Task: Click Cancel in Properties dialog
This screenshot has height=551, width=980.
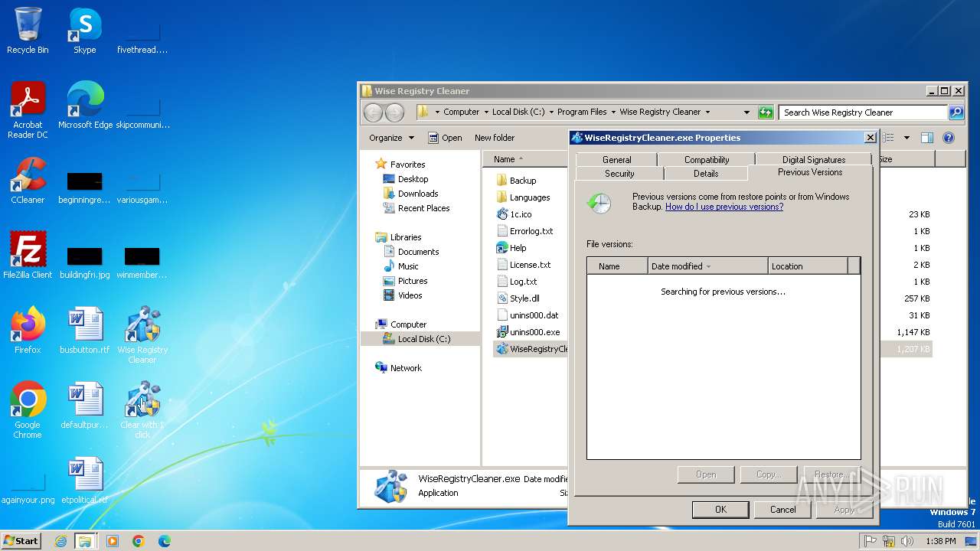Action: (782, 510)
